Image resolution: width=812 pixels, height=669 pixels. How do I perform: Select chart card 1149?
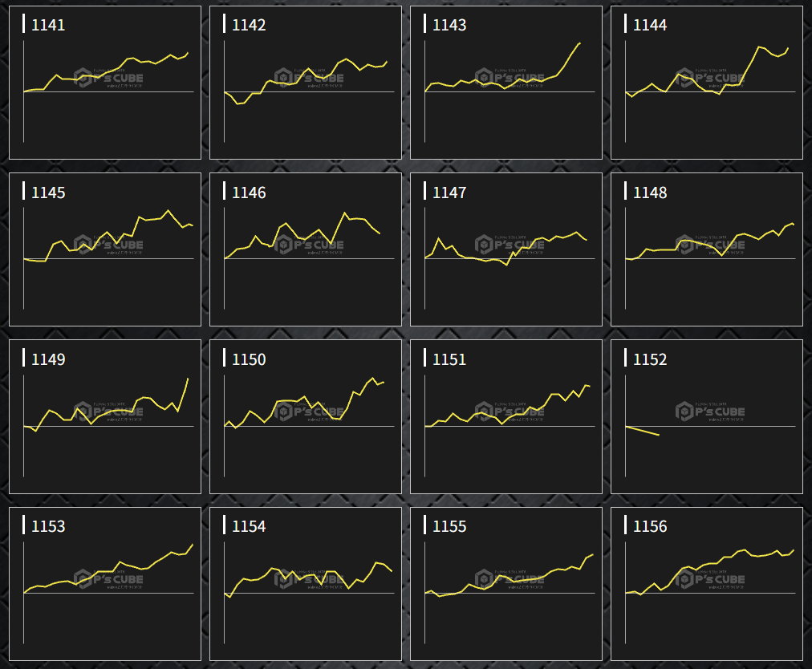click(x=105, y=417)
